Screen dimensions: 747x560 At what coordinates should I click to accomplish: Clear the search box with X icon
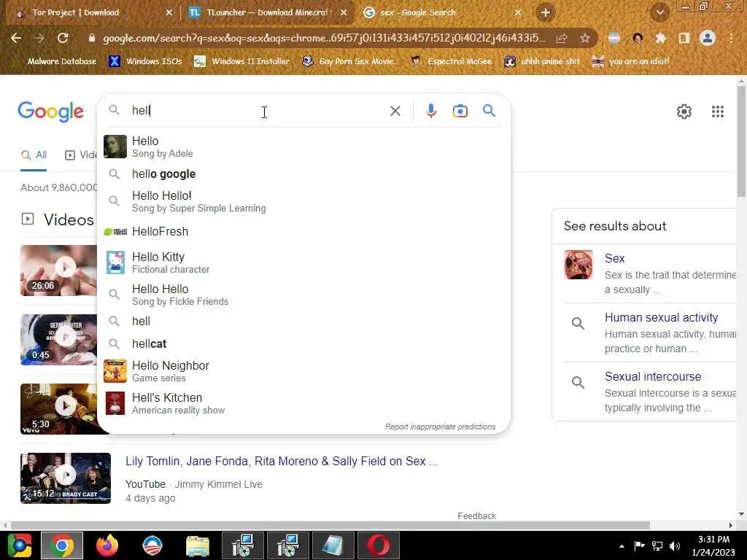click(395, 111)
